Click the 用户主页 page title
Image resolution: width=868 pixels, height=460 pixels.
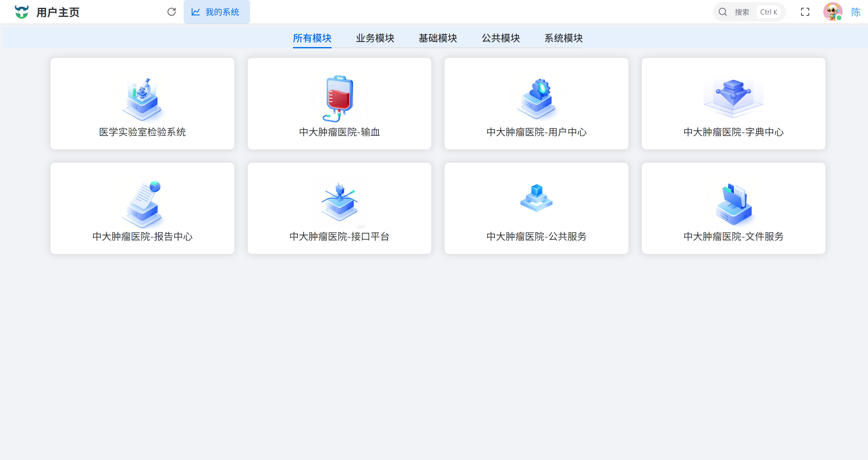(58, 12)
